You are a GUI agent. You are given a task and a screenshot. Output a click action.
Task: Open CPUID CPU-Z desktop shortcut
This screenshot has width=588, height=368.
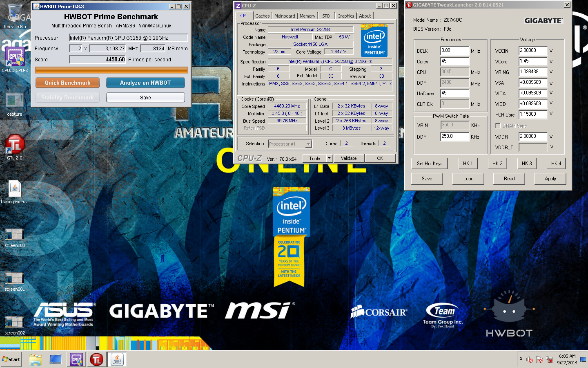[15, 60]
